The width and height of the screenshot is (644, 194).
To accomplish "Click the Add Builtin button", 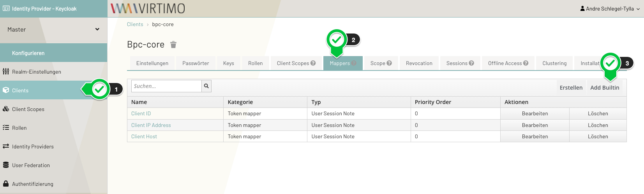I will (x=605, y=88).
